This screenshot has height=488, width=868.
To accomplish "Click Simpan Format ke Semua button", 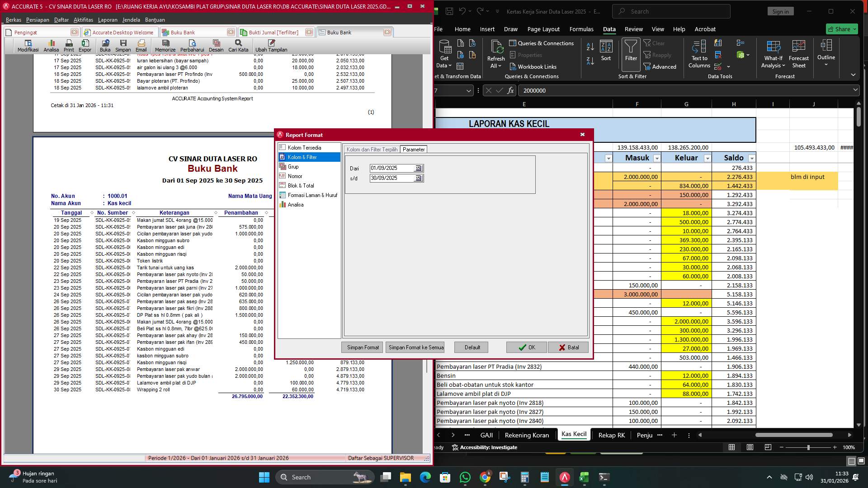I will (x=415, y=347).
